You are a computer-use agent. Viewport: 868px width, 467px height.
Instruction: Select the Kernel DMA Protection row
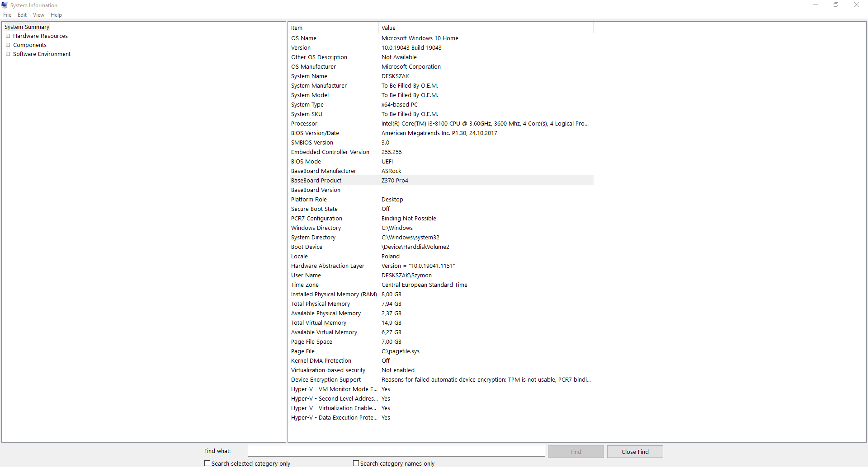pyautogui.click(x=441, y=361)
